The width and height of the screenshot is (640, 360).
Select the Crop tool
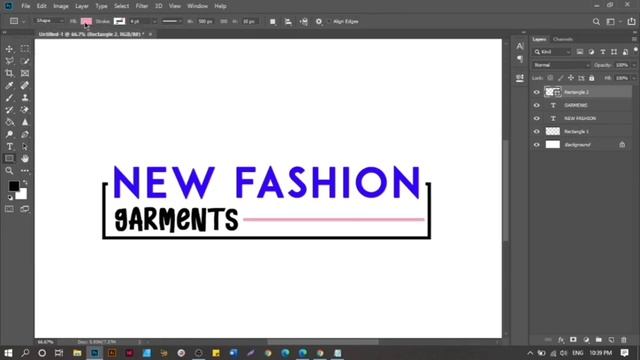[9, 73]
